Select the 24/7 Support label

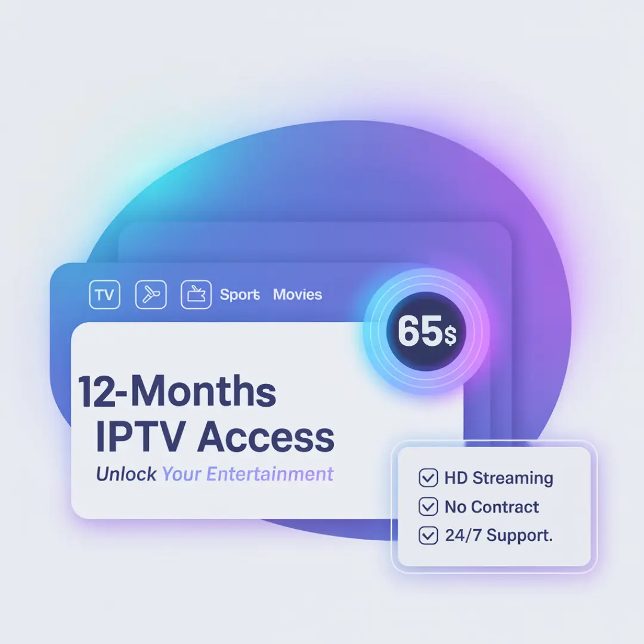(499, 535)
